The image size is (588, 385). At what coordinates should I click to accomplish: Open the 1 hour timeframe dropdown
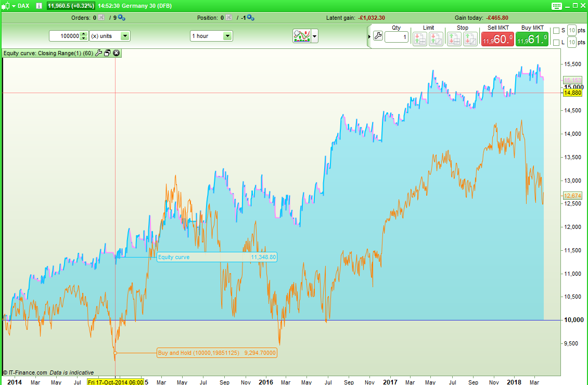pyautogui.click(x=211, y=36)
